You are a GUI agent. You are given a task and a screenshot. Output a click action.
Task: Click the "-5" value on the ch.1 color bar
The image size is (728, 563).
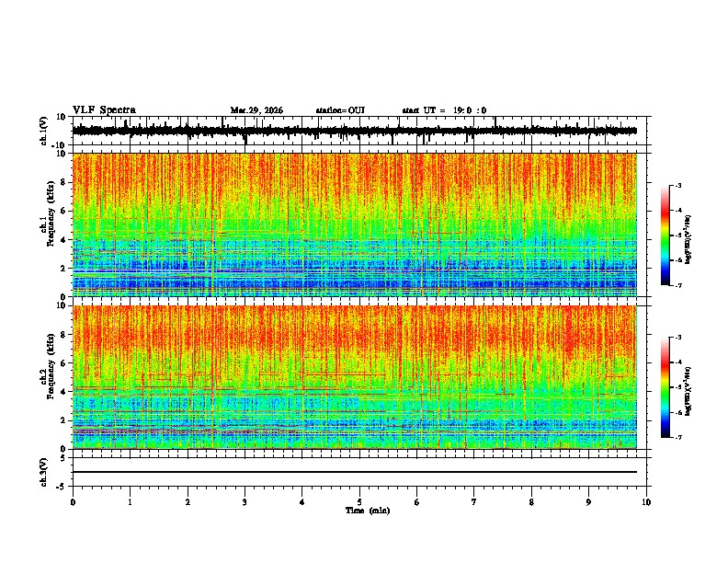(x=678, y=236)
